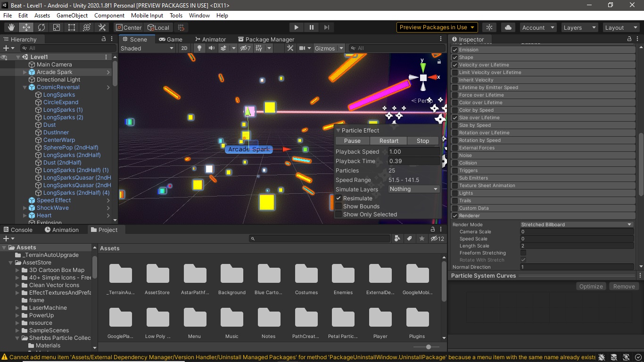Select the Transform (move, rotate, scale) tool
The height and width of the screenshot is (362, 644).
[86, 27]
